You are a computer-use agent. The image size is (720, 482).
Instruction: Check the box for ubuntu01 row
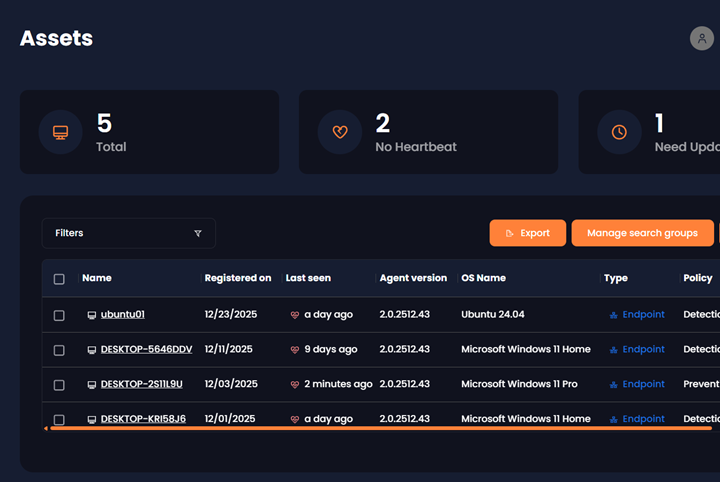[59, 315]
